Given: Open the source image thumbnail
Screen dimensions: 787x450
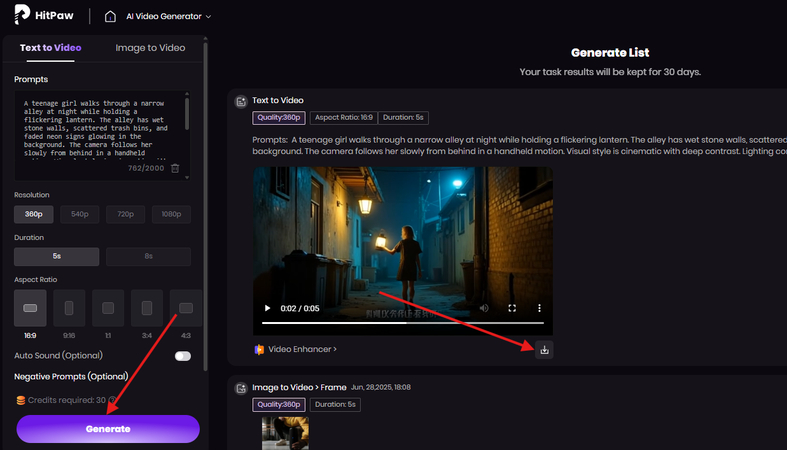Looking at the screenshot, I should tap(285, 433).
